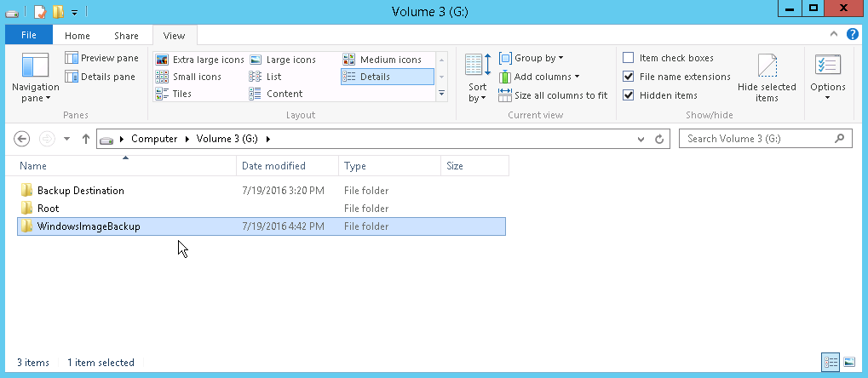Click Hide selected items icon

click(767, 78)
